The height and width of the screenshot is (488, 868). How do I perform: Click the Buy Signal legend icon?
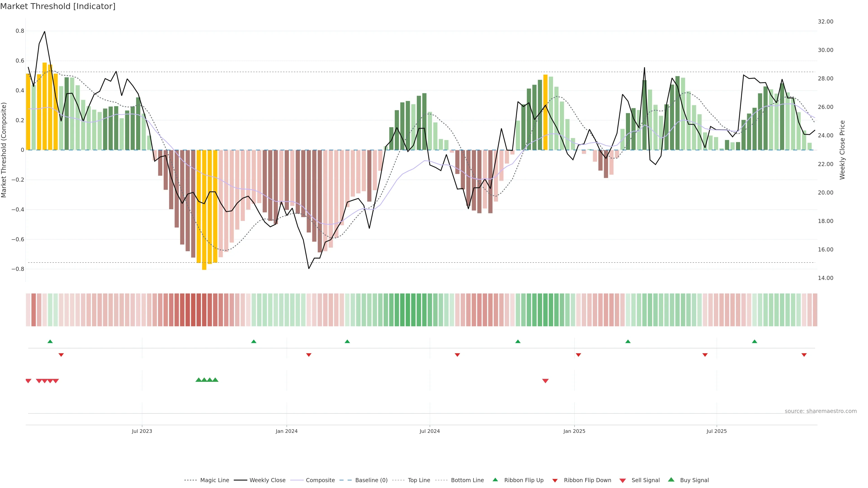pos(671,480)
